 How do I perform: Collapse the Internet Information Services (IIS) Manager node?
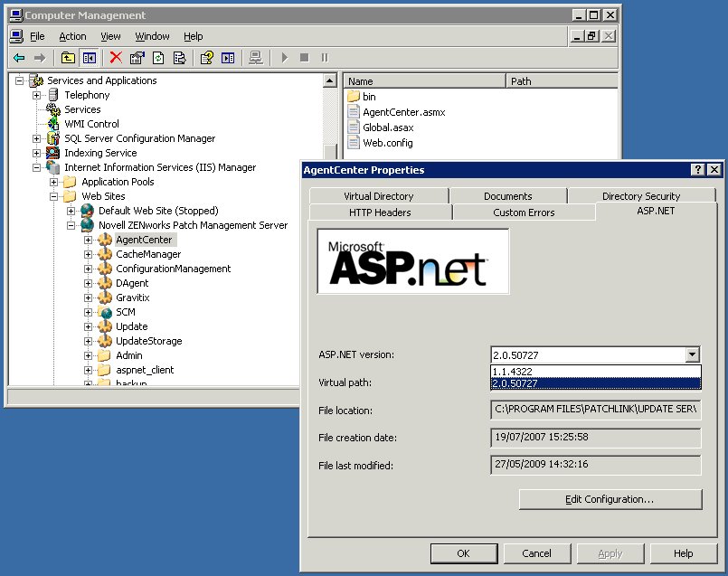point(37,167)
